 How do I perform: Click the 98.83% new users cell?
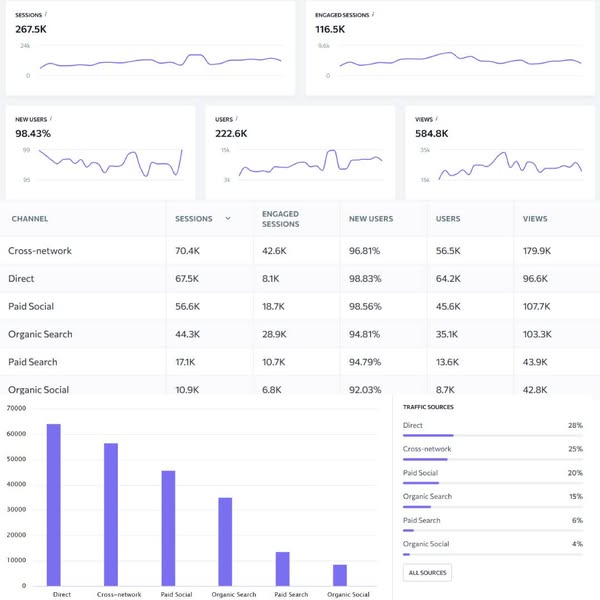point(365,279)
